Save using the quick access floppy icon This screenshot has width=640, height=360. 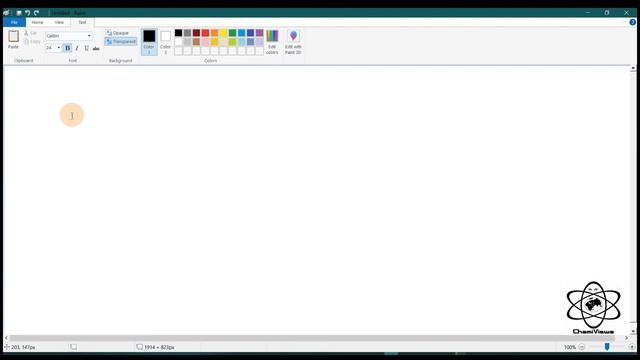(x=19, y=13)
